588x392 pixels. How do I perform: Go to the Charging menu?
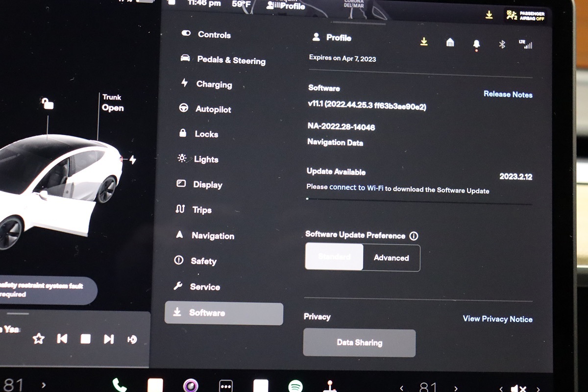(214, 84)
